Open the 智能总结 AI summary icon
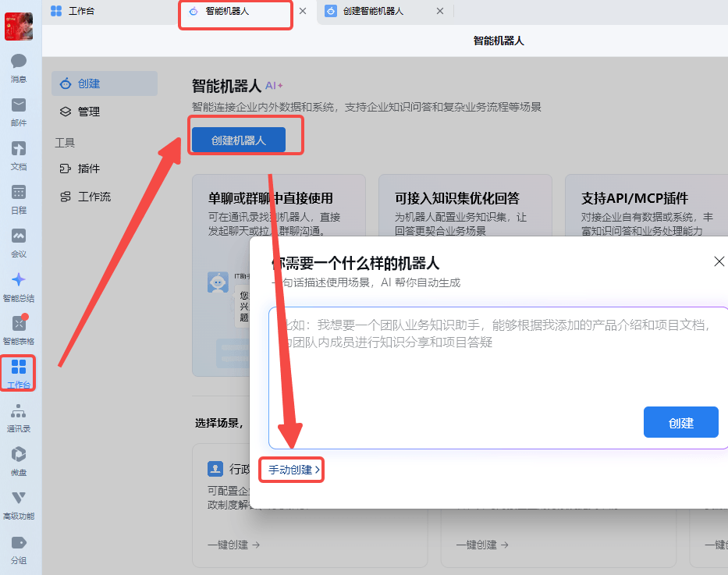 [19, 280]
